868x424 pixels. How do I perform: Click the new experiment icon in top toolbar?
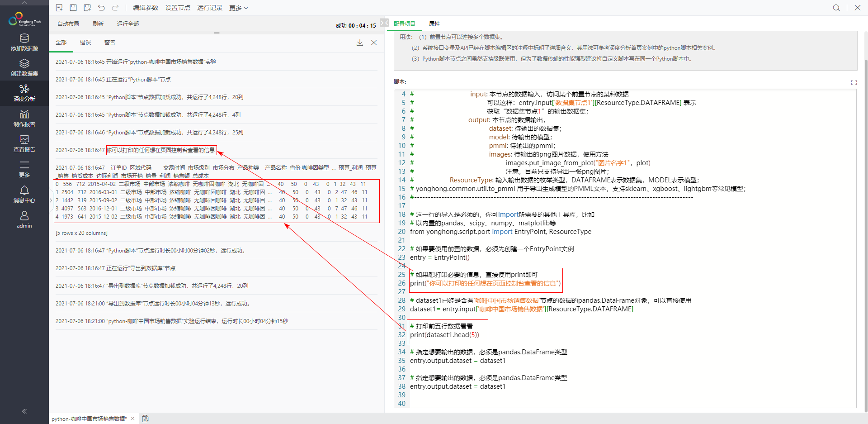coord(59,8)
